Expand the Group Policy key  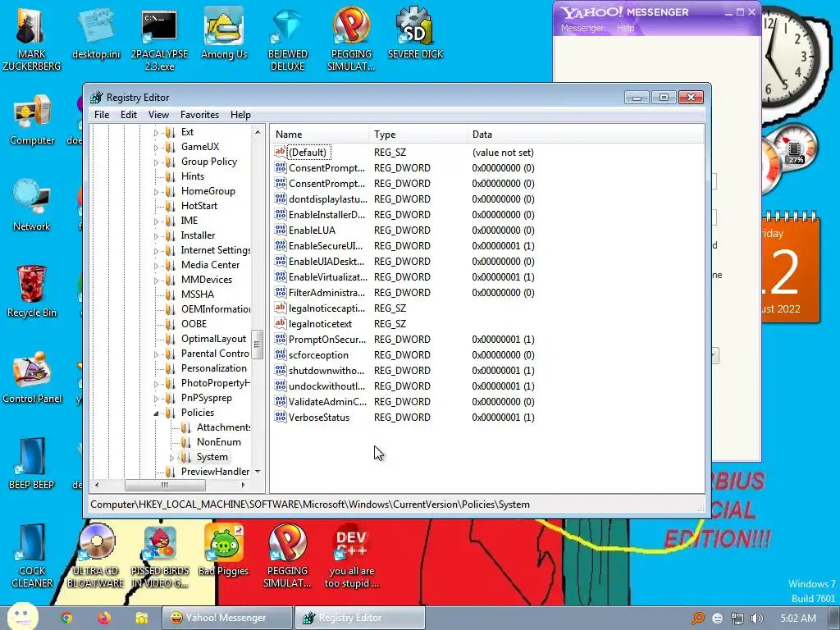click(x=156, y=162)
